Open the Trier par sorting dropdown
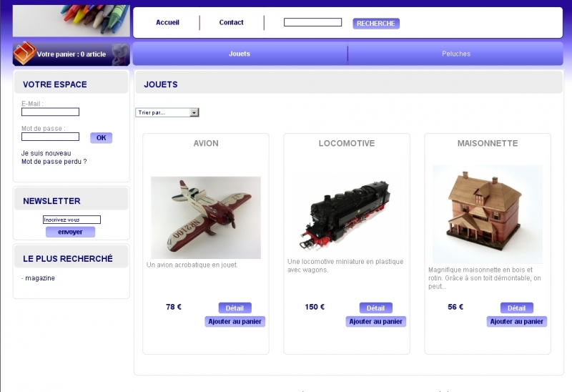Screen dimensions: 572x392 [167, 112]
